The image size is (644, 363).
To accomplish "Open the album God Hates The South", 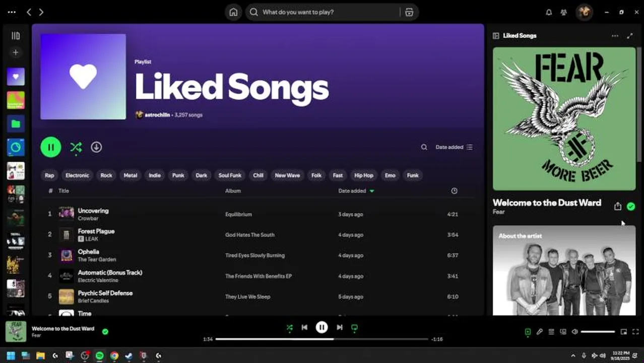I will [x=249, y=235].
